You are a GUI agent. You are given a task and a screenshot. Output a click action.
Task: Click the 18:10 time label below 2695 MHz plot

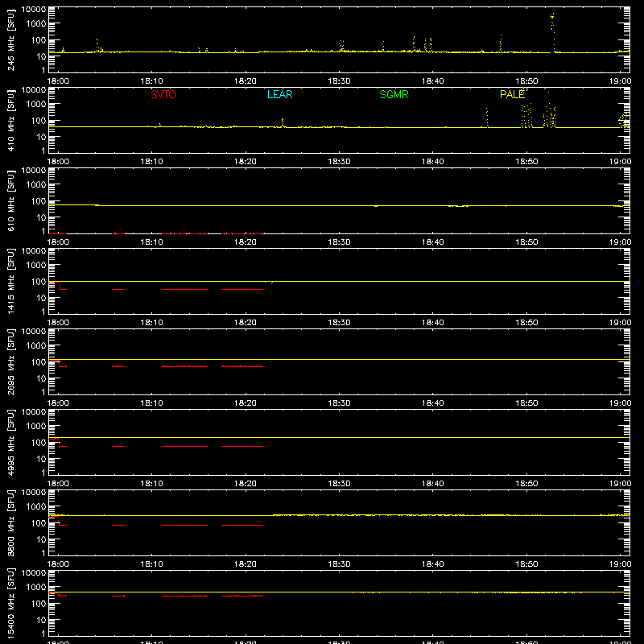coord(151,403)
